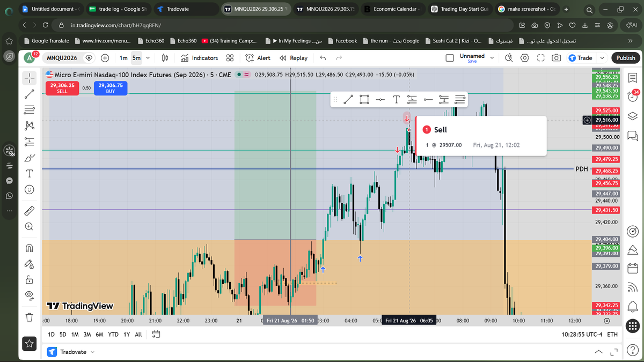Open the candlestick chart style menu
Image resolution: width=644 pixels, height=362 pixels.
[165, 58]
